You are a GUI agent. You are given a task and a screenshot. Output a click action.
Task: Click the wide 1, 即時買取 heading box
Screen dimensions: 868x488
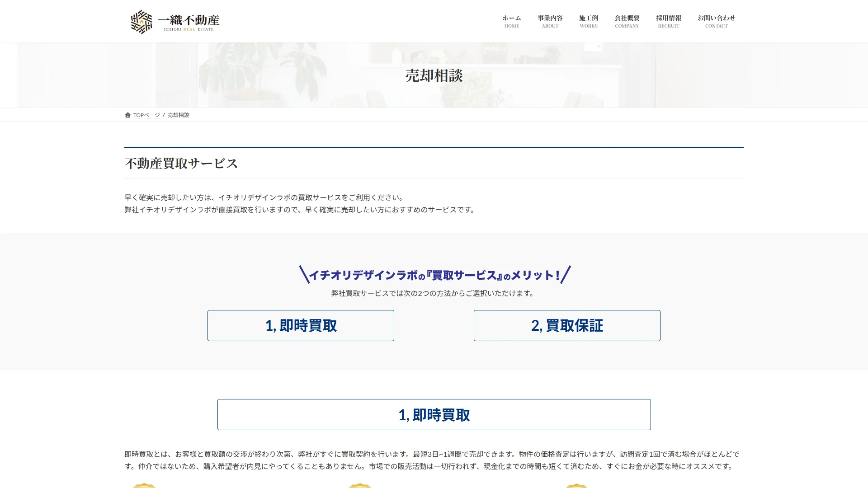pos(434,414)
